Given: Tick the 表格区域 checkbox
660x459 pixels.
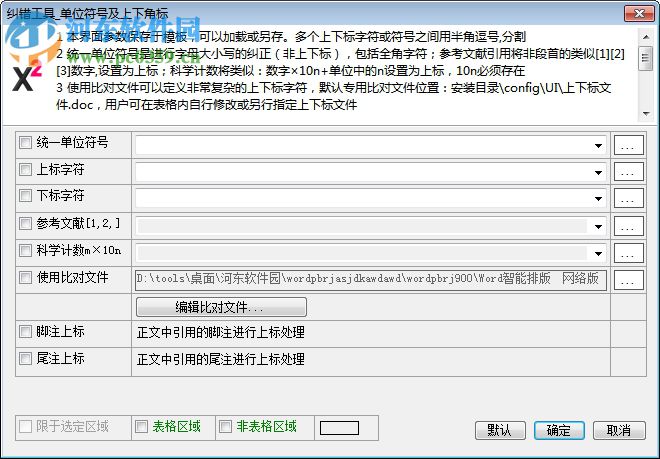Looking at the screenshot, I should coord(141,427).
